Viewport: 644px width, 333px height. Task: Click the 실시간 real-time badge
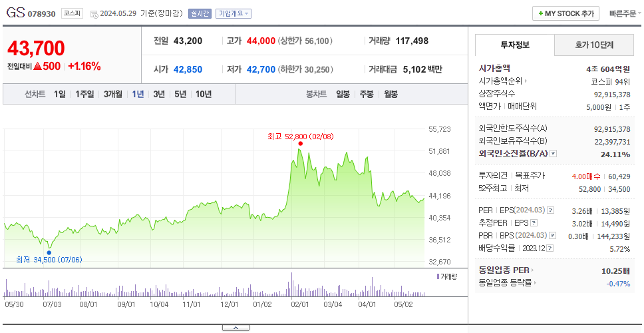click(200, 13)
